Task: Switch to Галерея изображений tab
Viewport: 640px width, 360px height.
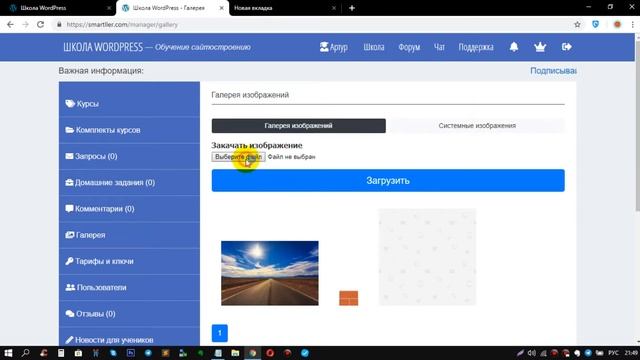Action: 298,126
